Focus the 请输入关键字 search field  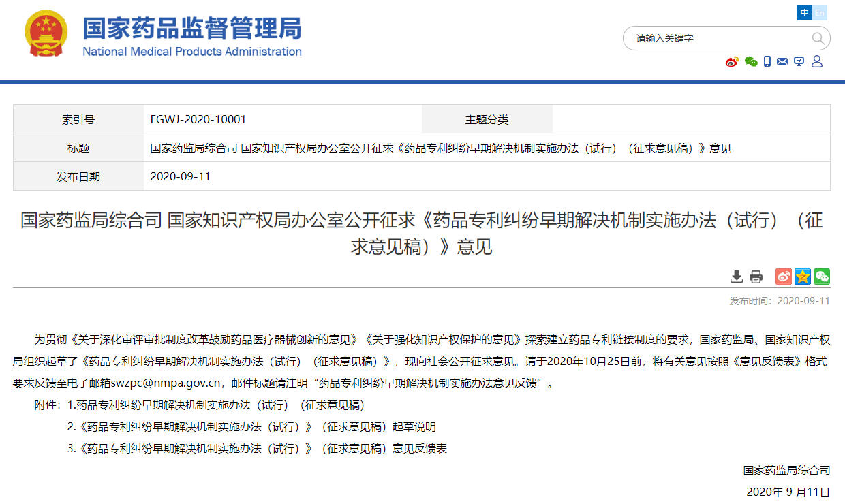716,38
